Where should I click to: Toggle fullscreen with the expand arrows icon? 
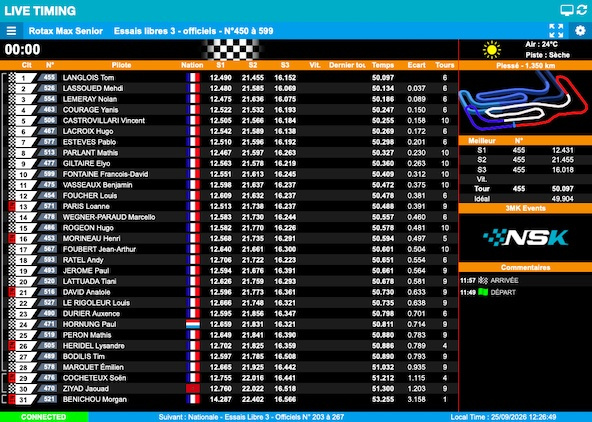(x=556, y=31)
